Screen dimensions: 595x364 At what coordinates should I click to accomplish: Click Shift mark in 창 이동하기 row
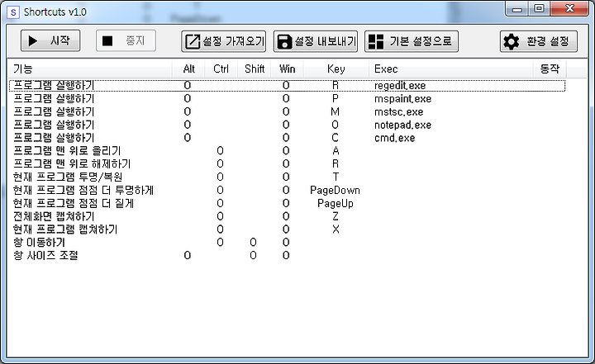pyautogui.click(x=253, y=243)
